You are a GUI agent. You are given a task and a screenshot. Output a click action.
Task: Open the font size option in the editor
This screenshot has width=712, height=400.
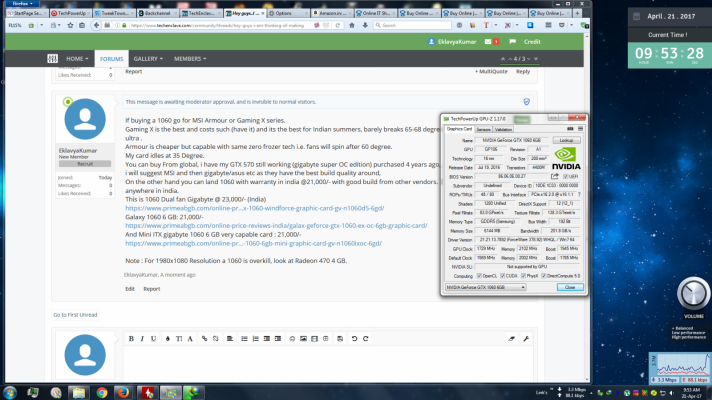pos(179,338)
